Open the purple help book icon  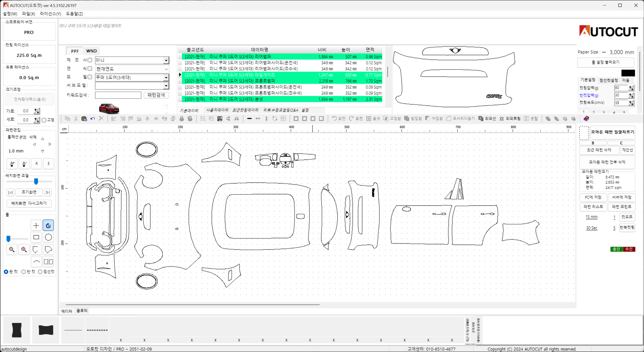[586, 118]
